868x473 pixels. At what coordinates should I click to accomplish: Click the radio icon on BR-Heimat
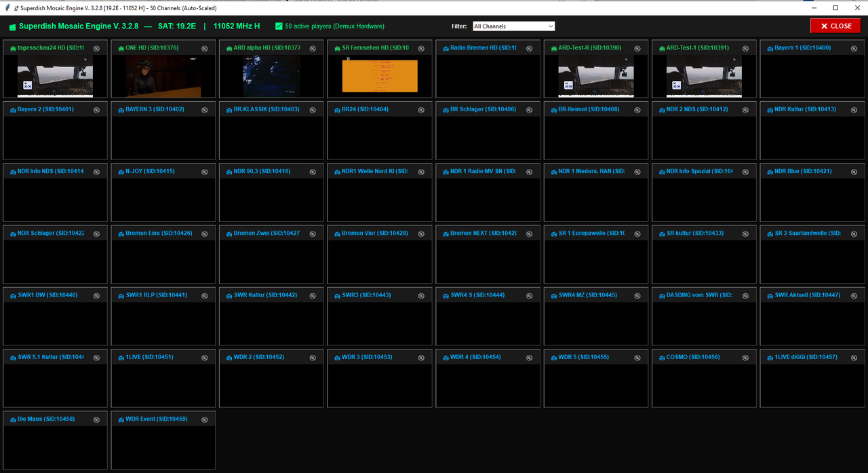point(553,110)
